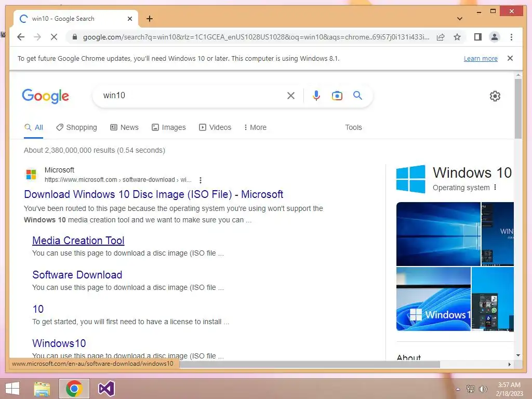View site information via the lock icon

click(x=75, y=37)
